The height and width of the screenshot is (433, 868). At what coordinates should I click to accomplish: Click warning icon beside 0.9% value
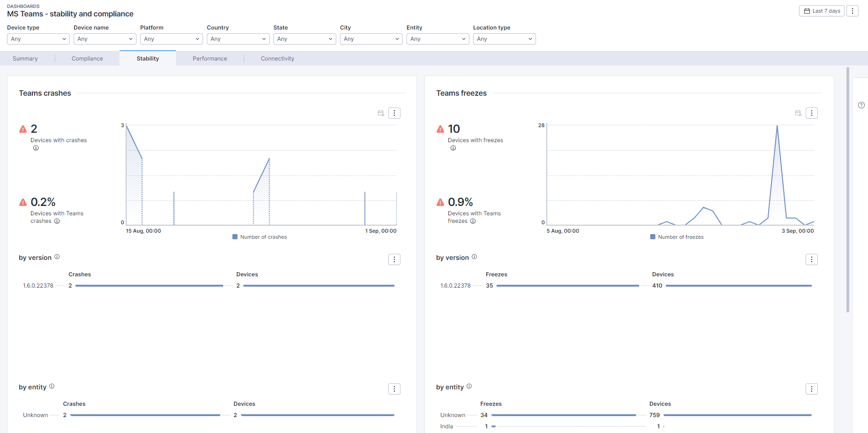pyautogui.click(x=440, y=202)
